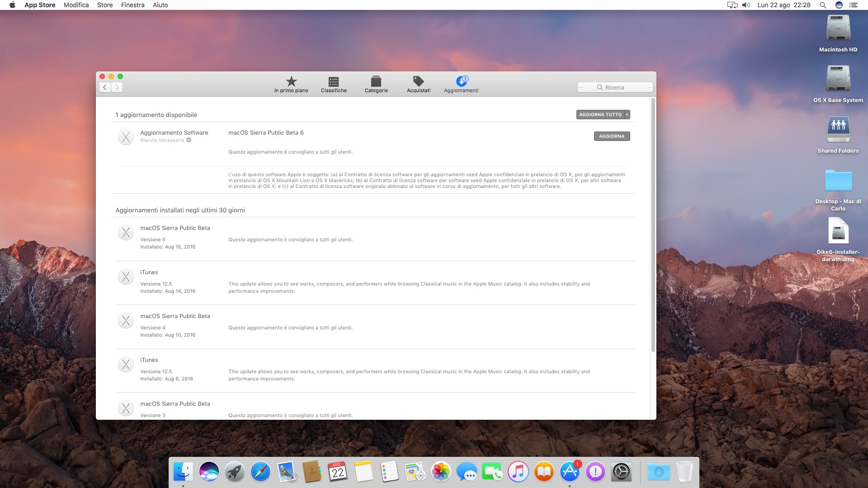This screenshot has width=868, height=488.
Task: Open the Categorie toolbar icon
Action: click(x=376, y=82)
